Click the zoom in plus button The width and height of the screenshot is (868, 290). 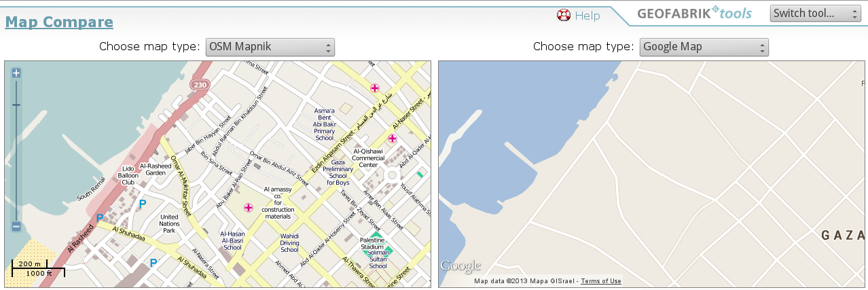(17, 73)
